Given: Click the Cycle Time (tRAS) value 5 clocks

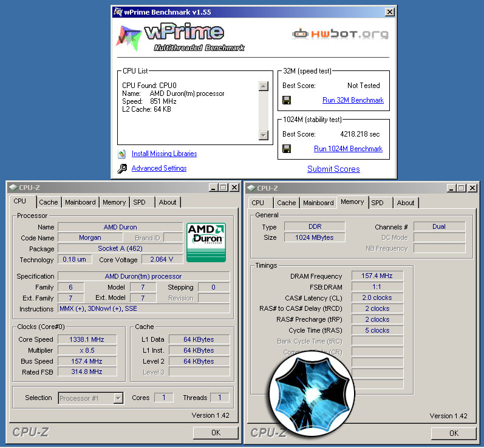Looking at the screenshot, I should point(377,330).
